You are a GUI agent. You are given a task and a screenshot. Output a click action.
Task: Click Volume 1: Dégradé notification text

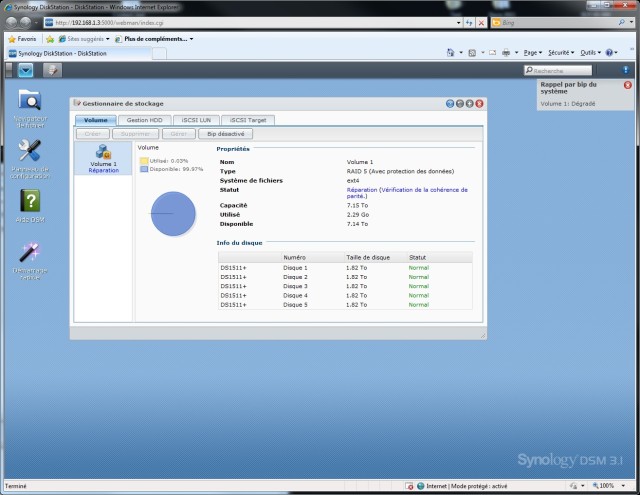568,104
